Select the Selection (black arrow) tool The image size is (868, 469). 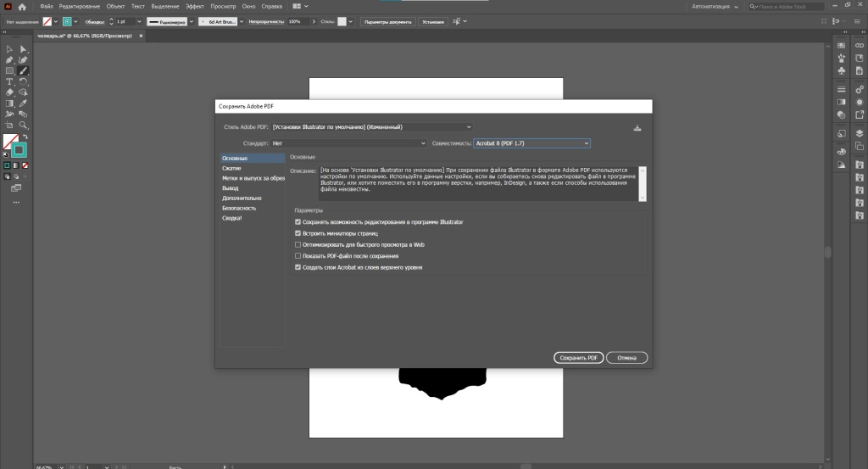point(9,49)
